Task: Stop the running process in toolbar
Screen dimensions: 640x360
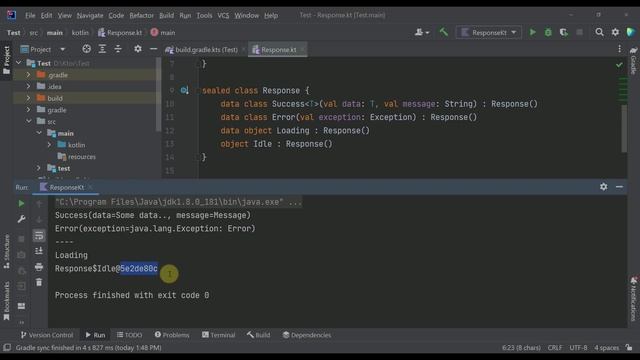Action: pyautogui.click(x=579, y=32)
